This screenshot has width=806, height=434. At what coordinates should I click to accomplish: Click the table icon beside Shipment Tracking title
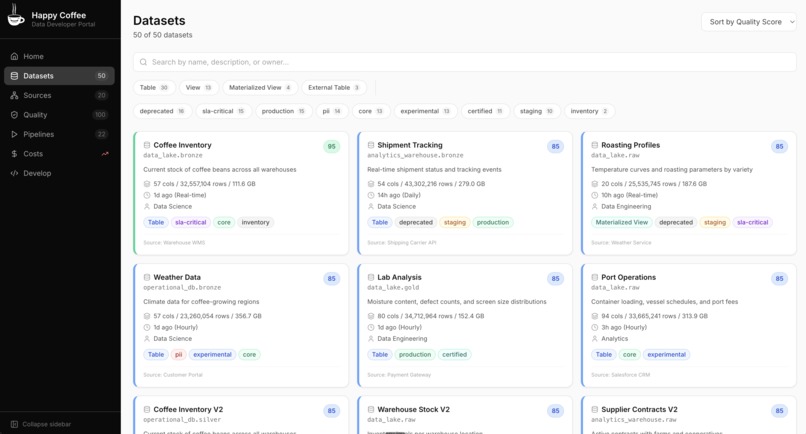(371, 145)
